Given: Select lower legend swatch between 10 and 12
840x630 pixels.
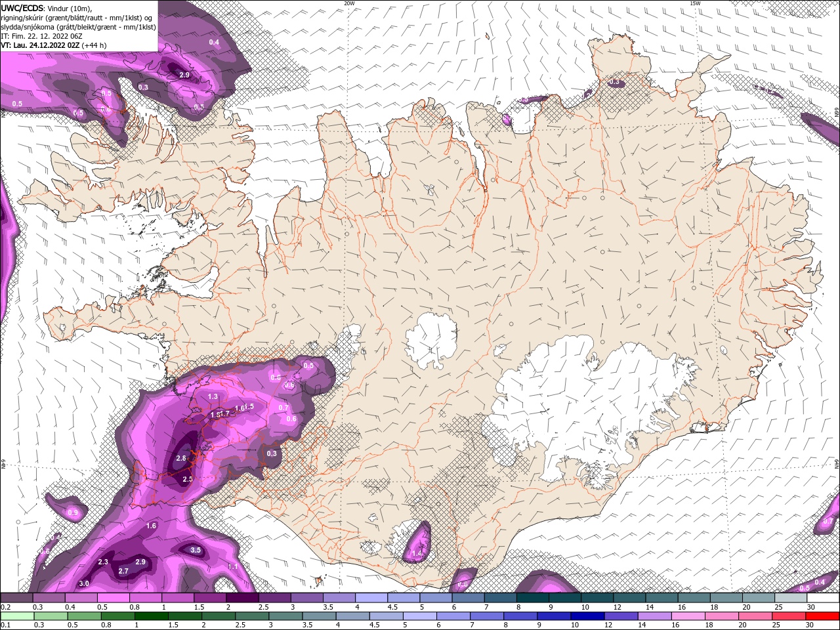Looking at the screenshot, I should (x=588, y=616).
